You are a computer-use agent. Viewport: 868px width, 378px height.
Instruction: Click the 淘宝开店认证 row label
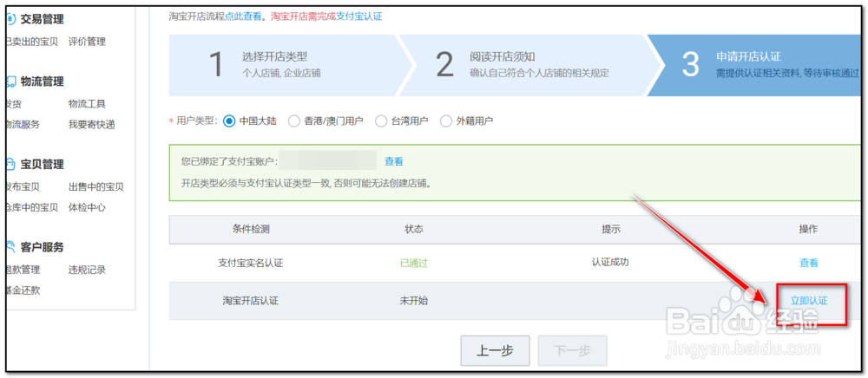pyautogui.click(x=250, y=301)
